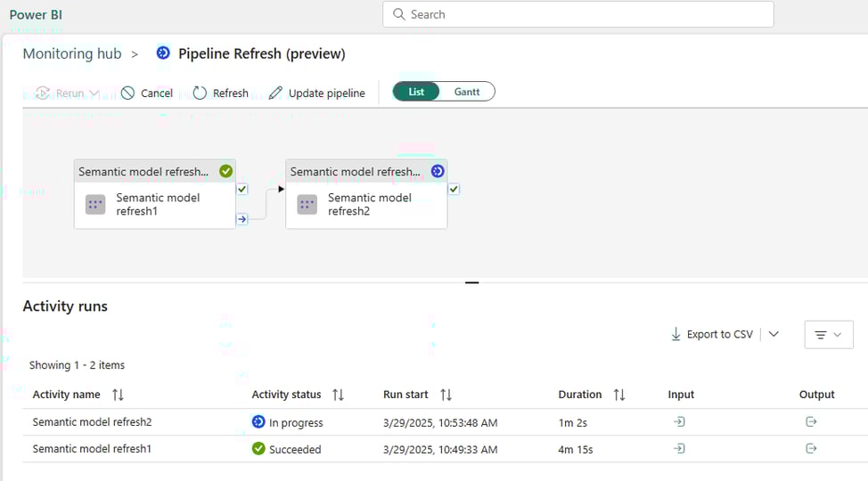This screenshot has width=868, height=481.
Task: Click the panel splitter handle above Activity runs
Action: [x=471, y=282]
